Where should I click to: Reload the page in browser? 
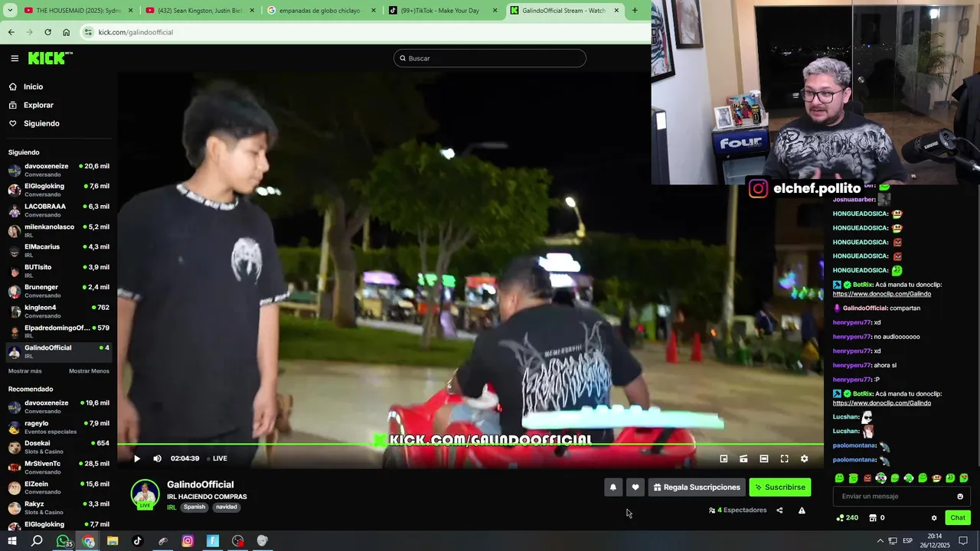pyautogui.click(x=47, y=32)
